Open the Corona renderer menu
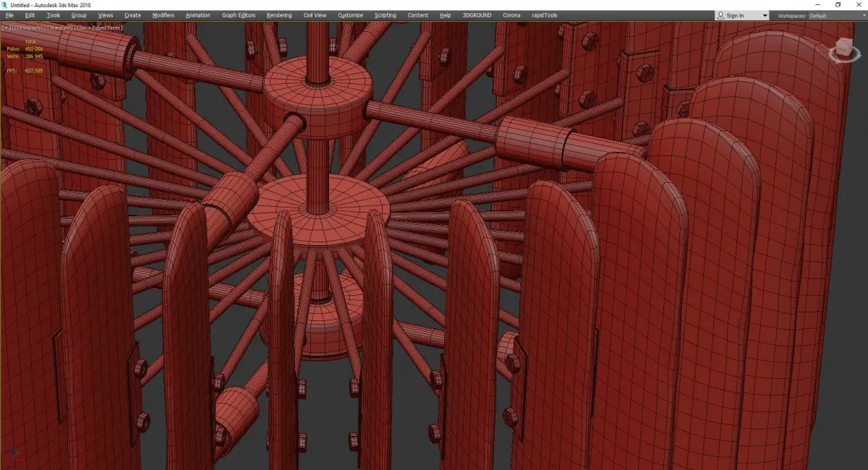This screenshot has width=868, height=470. (x=511, y=15)
